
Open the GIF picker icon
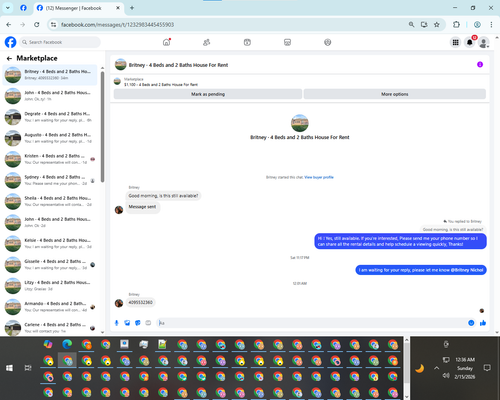point(148,323)
